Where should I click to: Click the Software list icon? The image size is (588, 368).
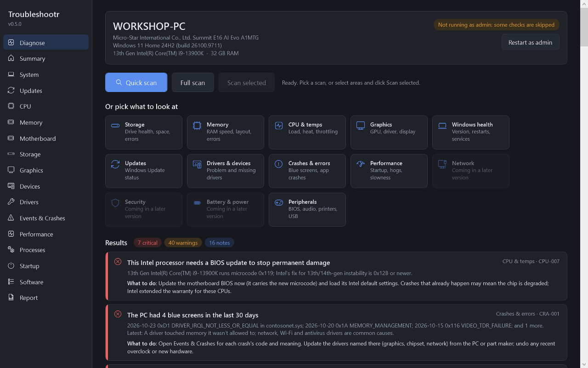(x=11, y=282)
